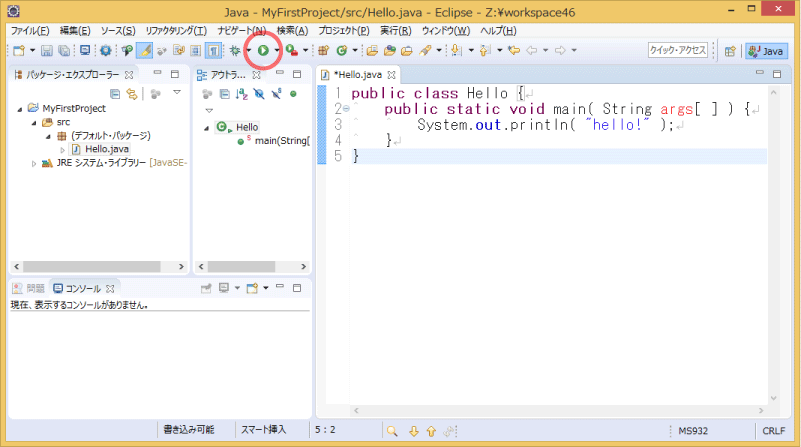Collapse All in Package Explorer

(x=115, y=93)
